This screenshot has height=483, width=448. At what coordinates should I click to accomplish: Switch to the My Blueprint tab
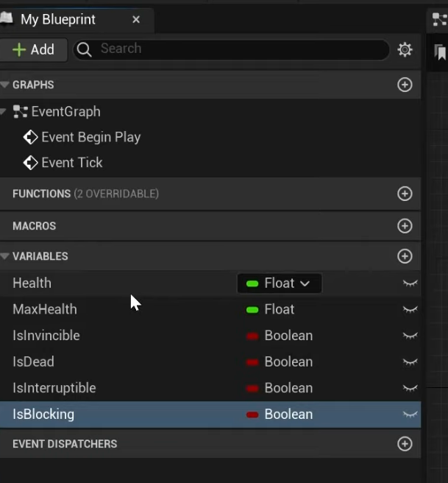[x=58, y=20]
